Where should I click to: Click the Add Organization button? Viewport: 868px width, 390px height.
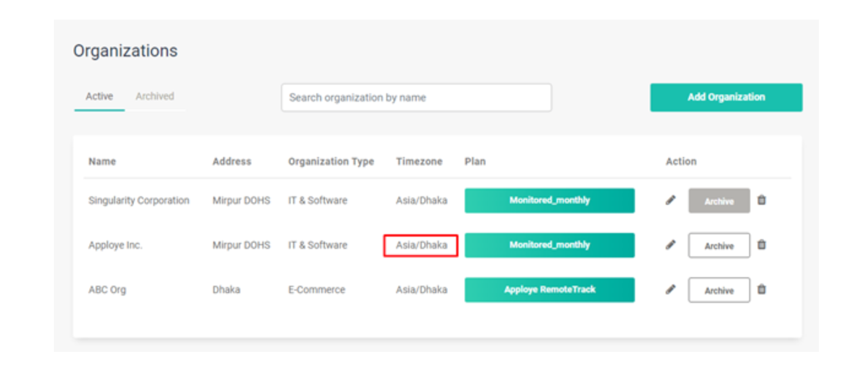point(726,97)
